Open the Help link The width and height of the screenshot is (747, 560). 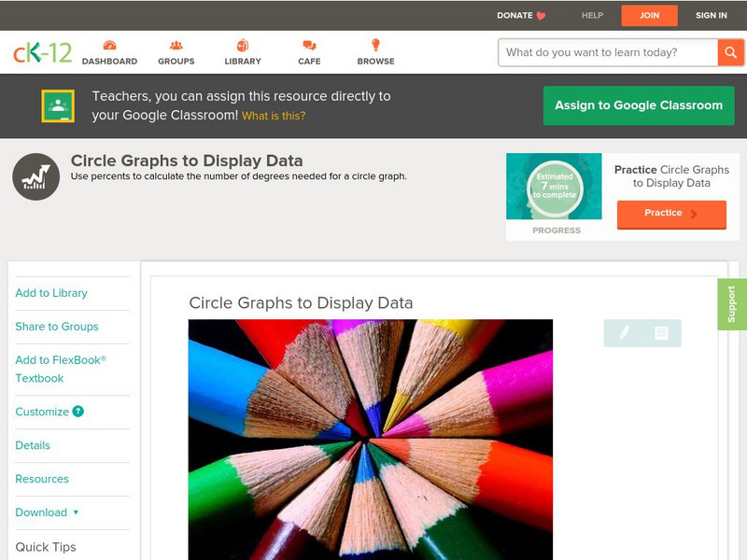pyautogui.click(x=592, y=15)
